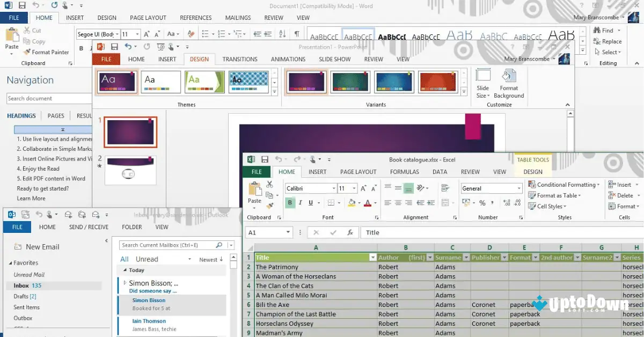
Task: Open the FORMULAS tab in Excel
Action: point(405,172)
